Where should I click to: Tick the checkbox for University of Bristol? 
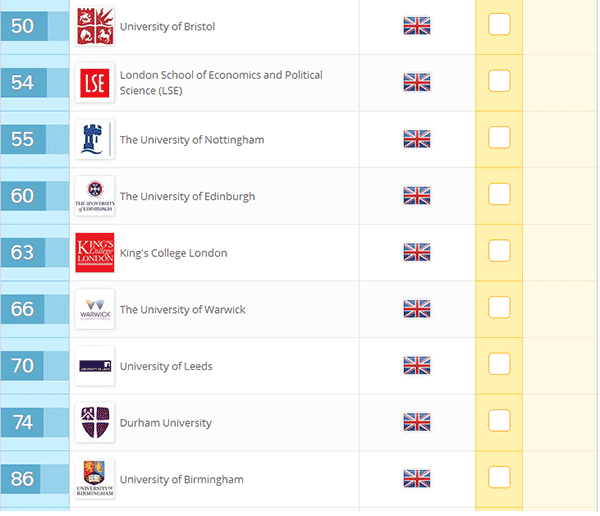(x=499, y=25)
